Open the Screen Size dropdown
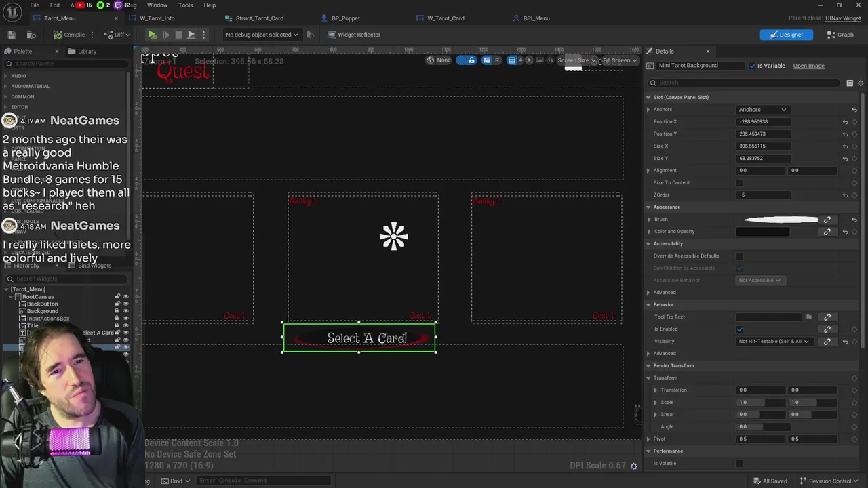 (x=576, y=60)
